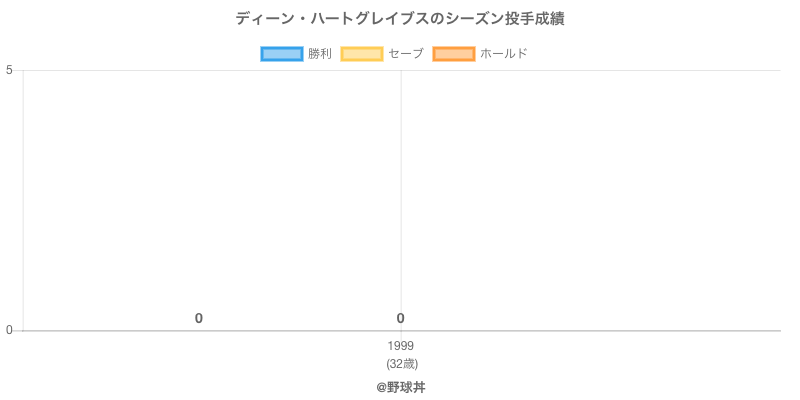Click the (32歳) age label
Viewport: 800px width, 400px height.
point(401,363)
